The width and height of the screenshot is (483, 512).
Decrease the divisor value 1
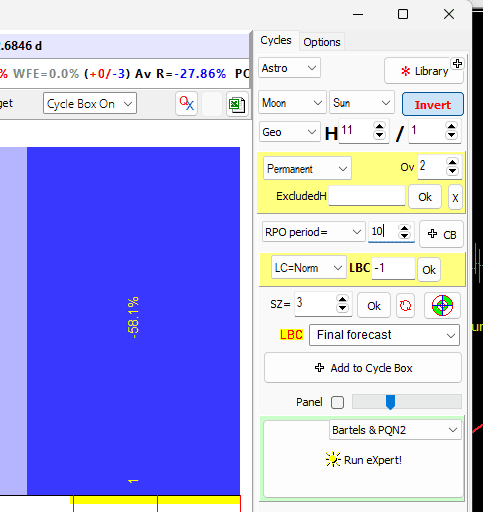tap(451, 135)
